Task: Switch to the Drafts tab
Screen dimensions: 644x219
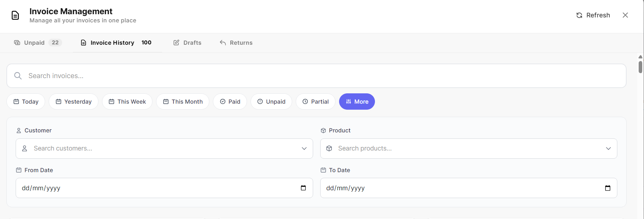Action: [x=187, y=43]
